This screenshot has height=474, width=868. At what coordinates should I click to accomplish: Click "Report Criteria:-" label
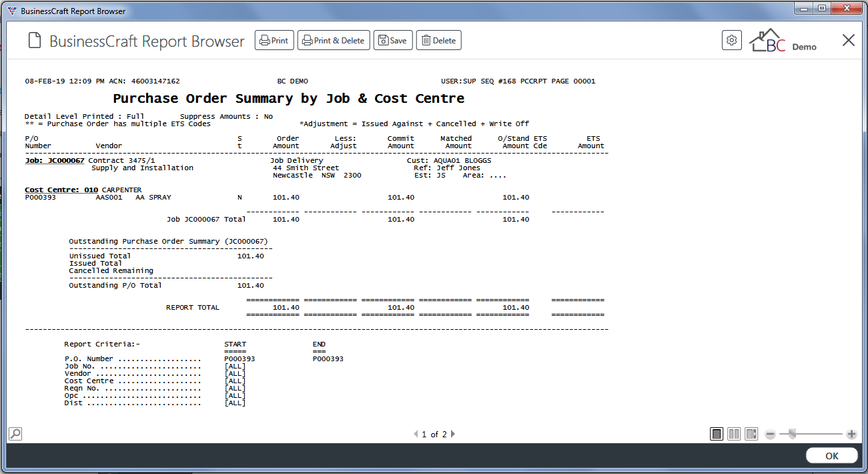[102, 344]
